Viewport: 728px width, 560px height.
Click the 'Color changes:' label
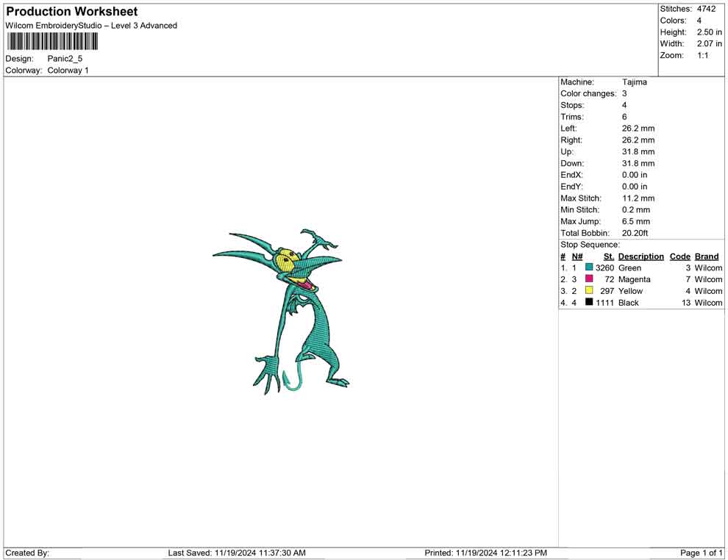point(588,94)
